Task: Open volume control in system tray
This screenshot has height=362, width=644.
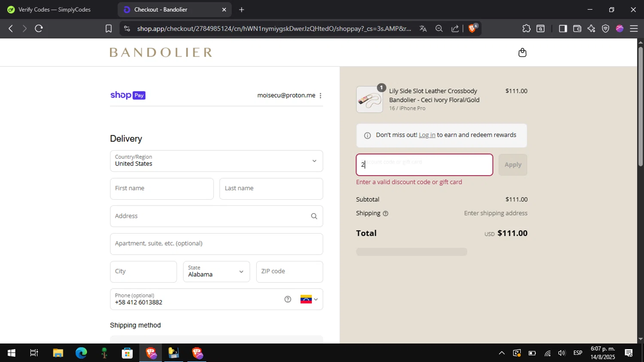Action: pyautogui.click(x=562, y=353)
